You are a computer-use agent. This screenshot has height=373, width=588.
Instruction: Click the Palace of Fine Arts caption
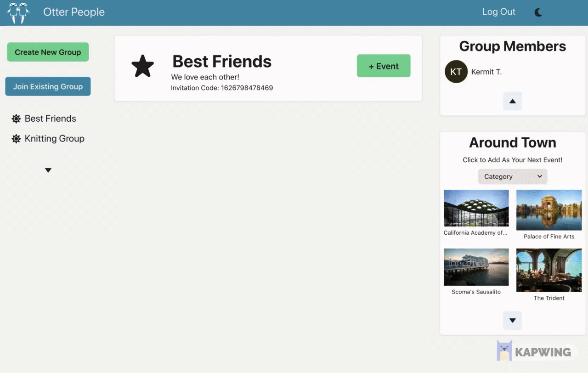click(x=549, y=237)
